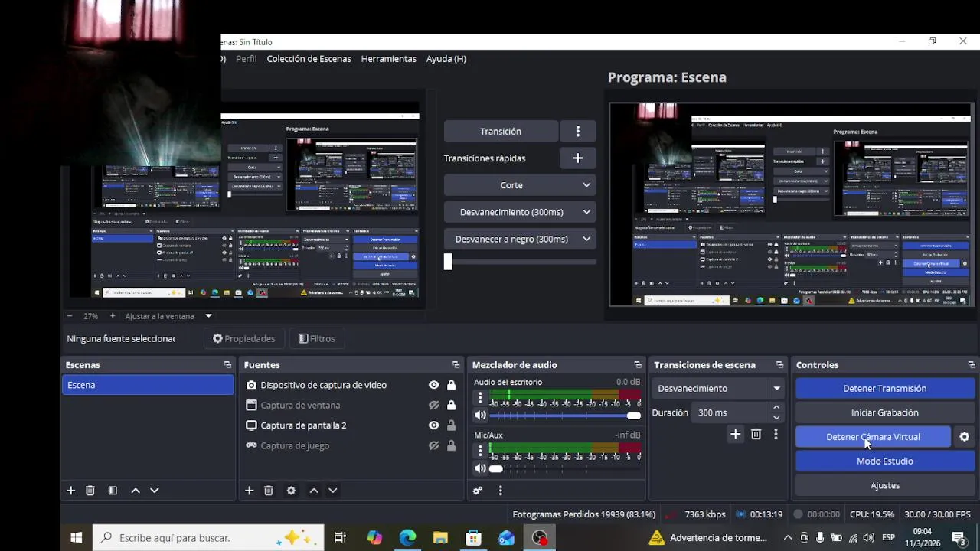Click Detener Transmisión button
The height and width of the screenshot is (551, 980).
885,389
